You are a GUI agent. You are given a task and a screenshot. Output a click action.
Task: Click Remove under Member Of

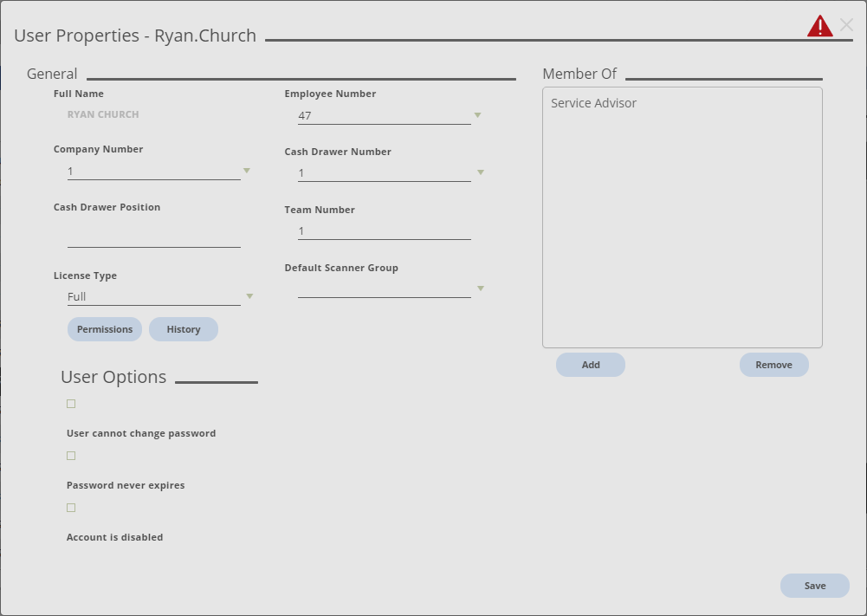[x=774, y=365]
